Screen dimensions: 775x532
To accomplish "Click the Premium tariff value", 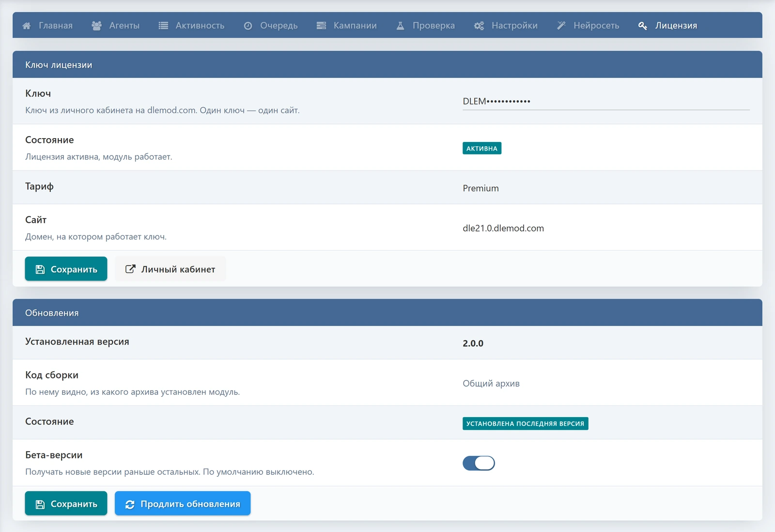I will (x=480, y=188).
